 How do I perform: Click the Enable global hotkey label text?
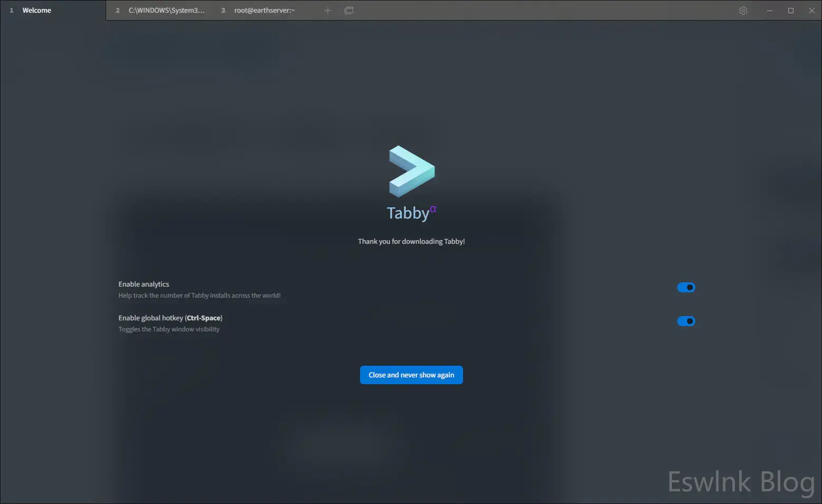(x=170, y=318)
